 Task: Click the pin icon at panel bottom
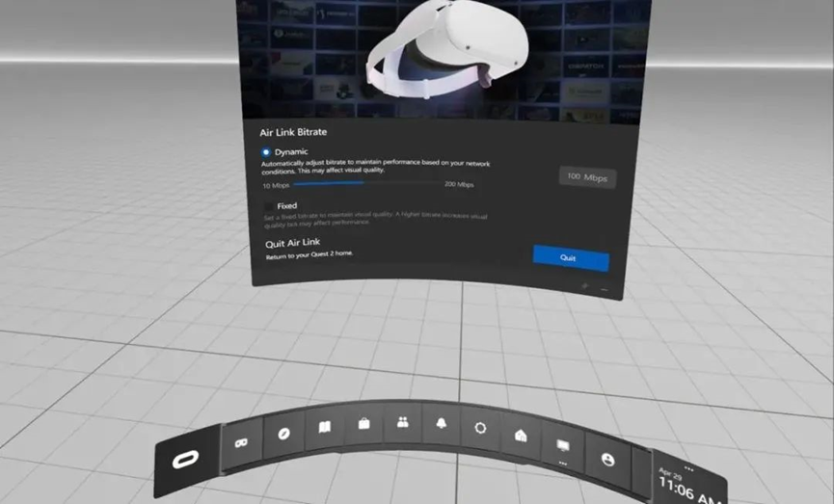pos(585,286)
